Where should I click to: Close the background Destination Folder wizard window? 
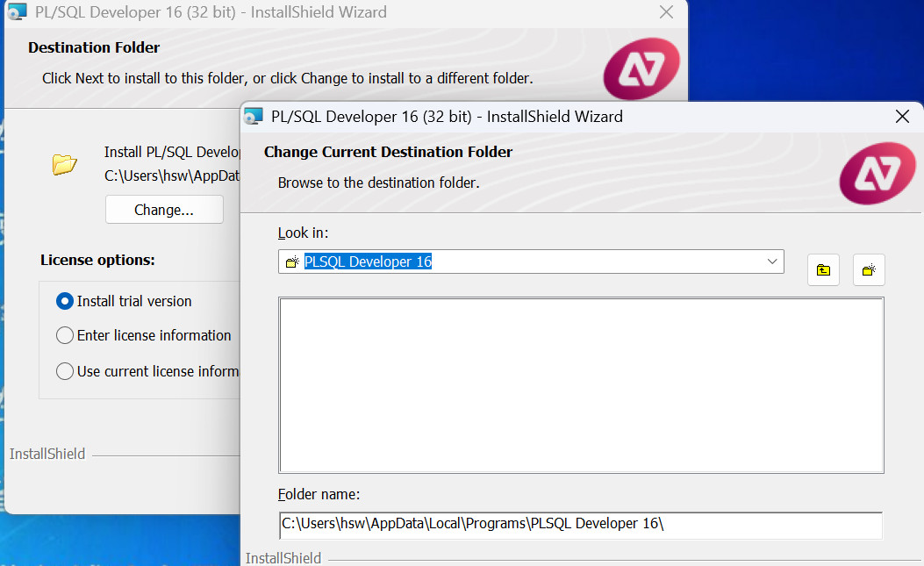click(666, 12)
